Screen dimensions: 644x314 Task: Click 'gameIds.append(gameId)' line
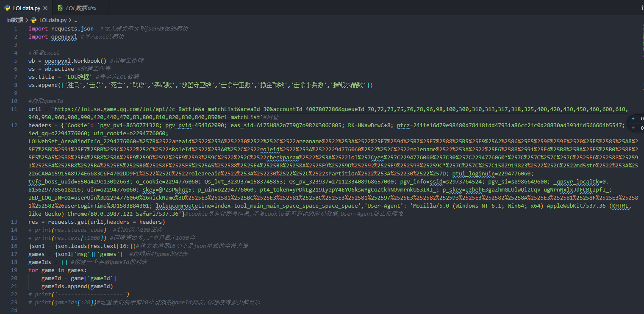77,286
